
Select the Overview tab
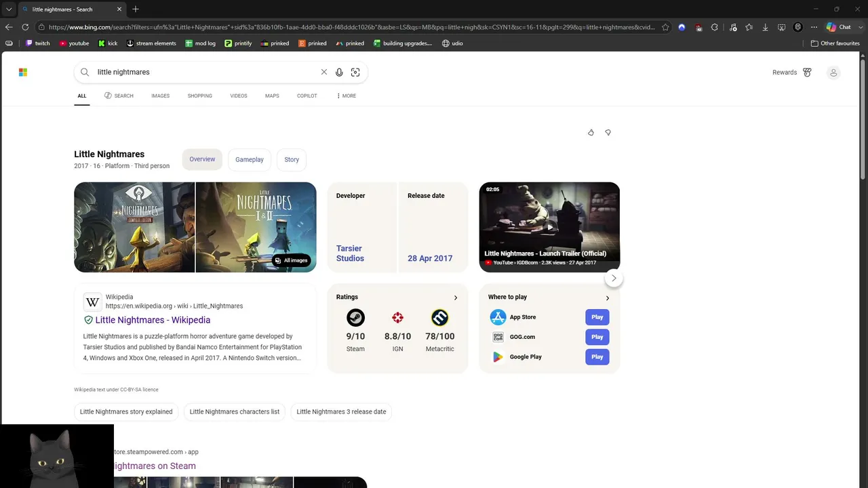click(202, 159)
